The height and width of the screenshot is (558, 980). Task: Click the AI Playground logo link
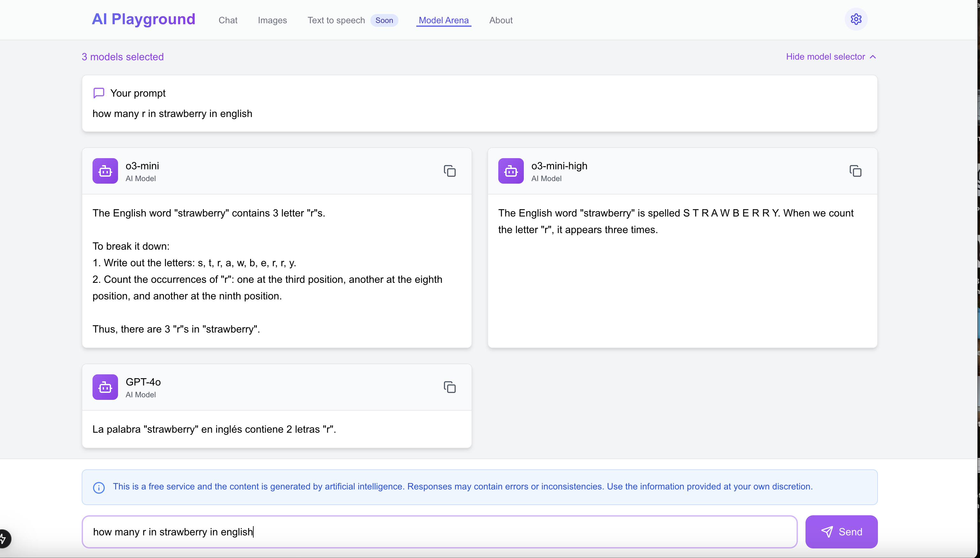coord(144,19)
